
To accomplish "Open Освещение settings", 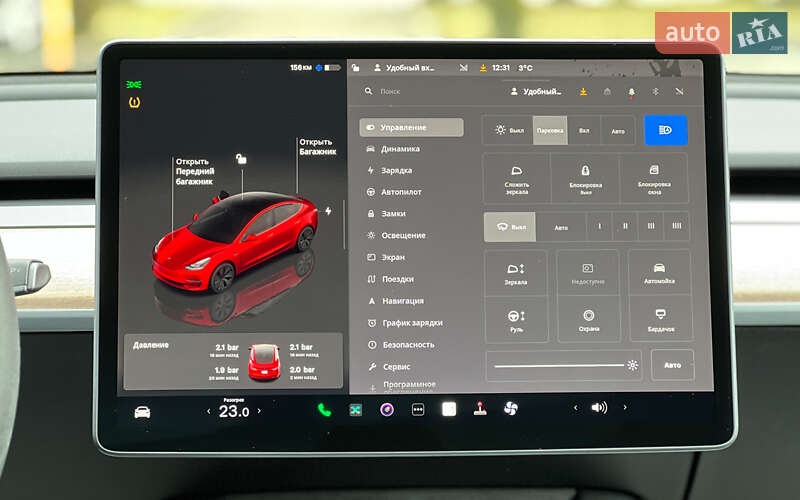I will 396,236.
